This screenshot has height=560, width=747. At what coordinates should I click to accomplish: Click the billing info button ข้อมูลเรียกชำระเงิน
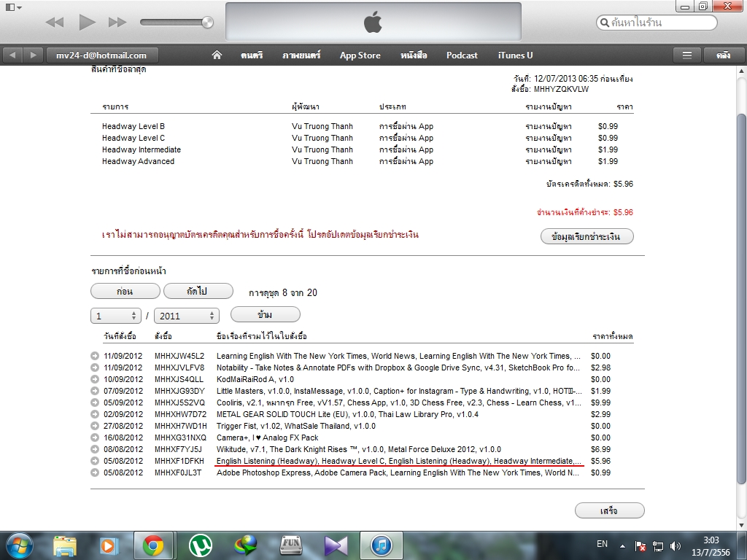[x=587, y=237]
